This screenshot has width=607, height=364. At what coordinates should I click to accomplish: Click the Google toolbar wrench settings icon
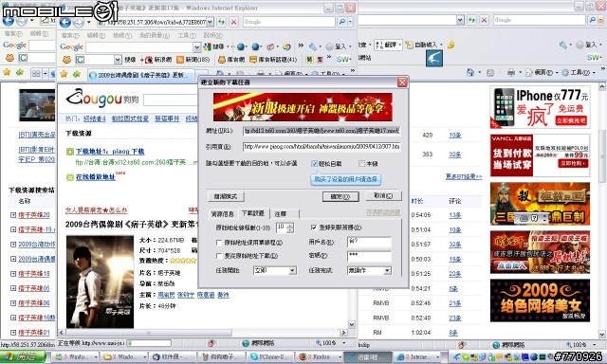[x=313, y=46]
